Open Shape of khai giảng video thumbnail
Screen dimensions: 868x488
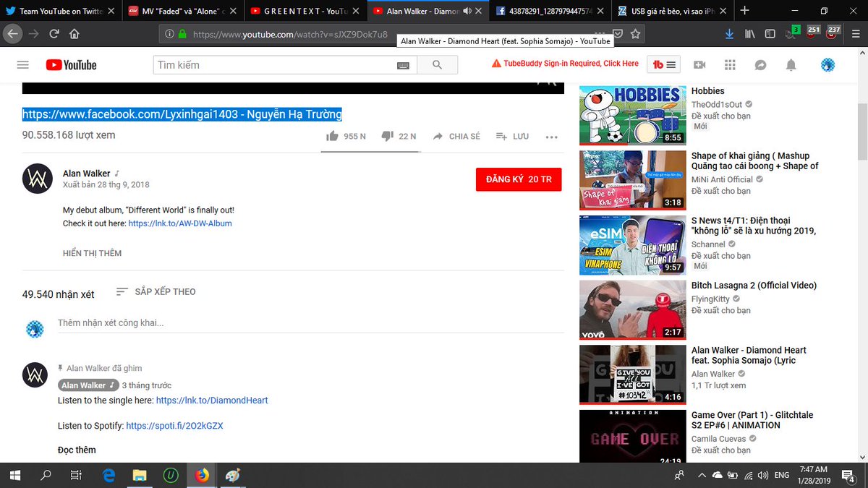click(x=632, y=179)
